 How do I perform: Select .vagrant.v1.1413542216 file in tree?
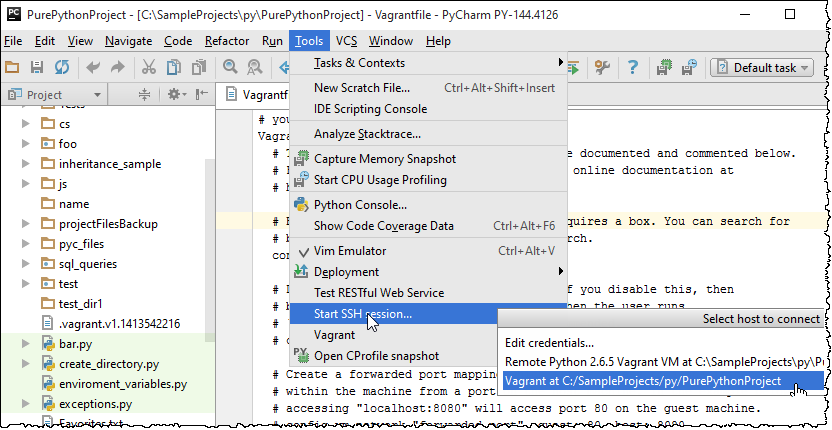coord(119,324)
